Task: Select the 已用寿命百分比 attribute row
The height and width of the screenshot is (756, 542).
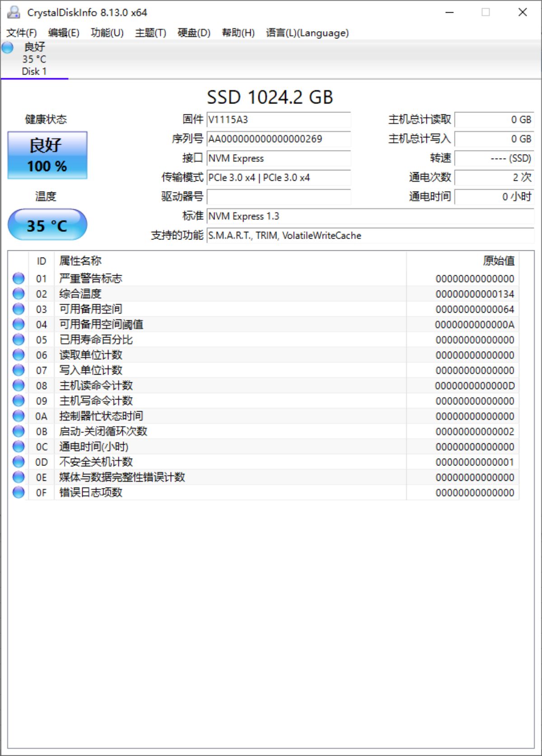Action: 264,340
